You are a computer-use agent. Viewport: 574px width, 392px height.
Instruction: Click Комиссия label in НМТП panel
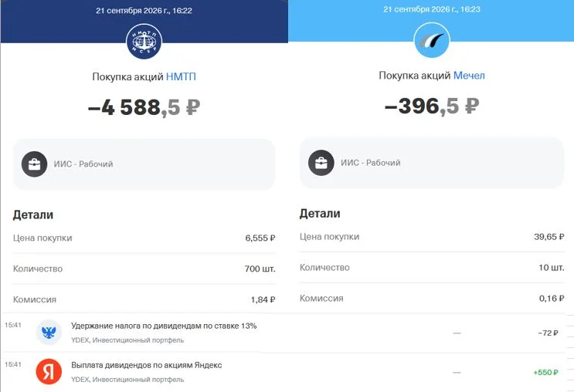35,299
